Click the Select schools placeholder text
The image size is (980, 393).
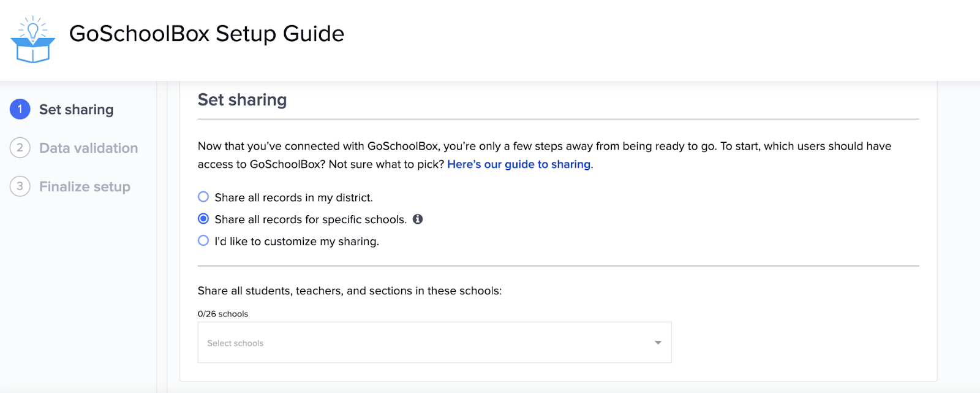(x=235, y=343)
